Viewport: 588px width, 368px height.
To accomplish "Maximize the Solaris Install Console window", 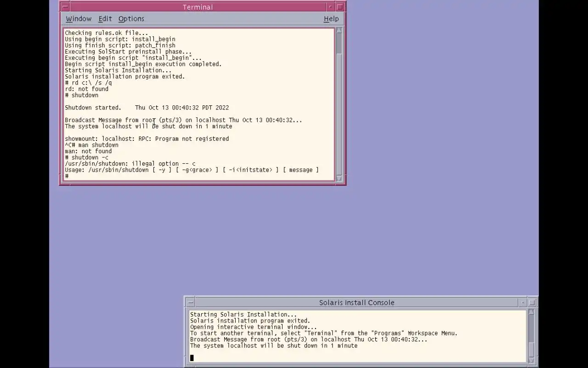I will pos(532,303).
